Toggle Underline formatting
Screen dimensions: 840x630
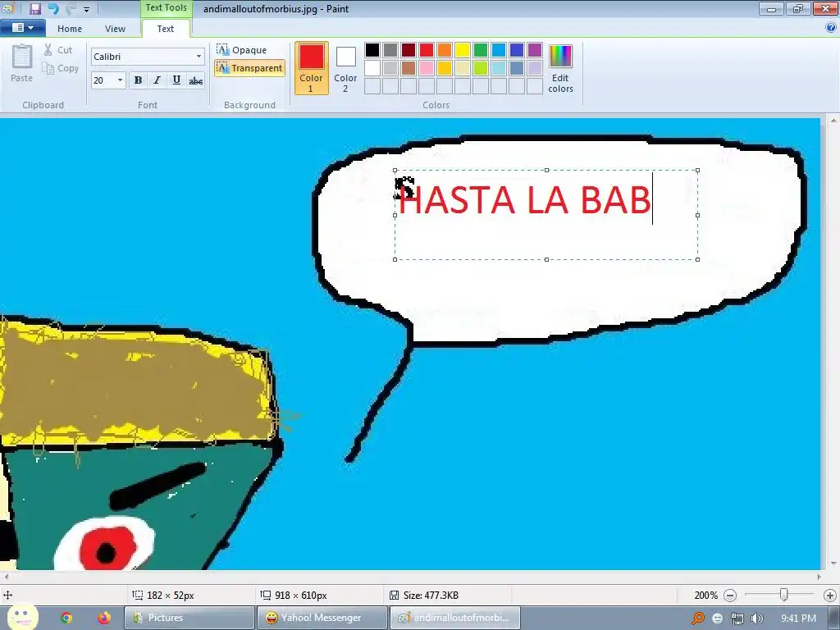[176, 80]
